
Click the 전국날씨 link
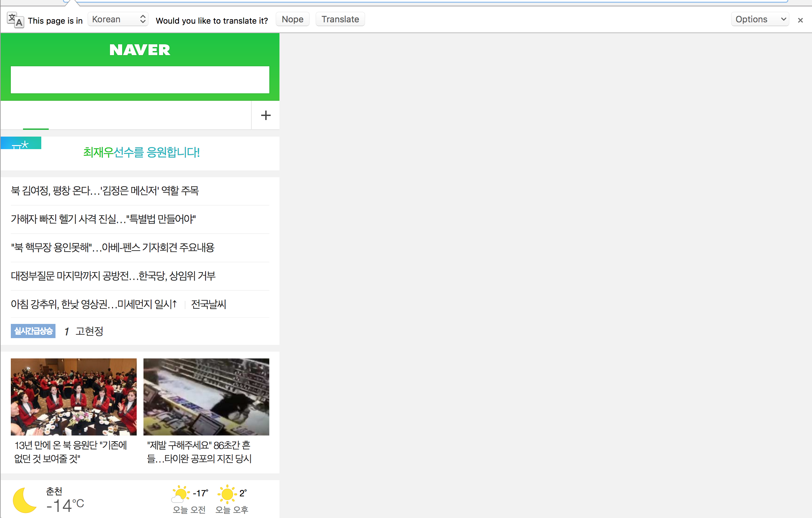tap(208, 304)
